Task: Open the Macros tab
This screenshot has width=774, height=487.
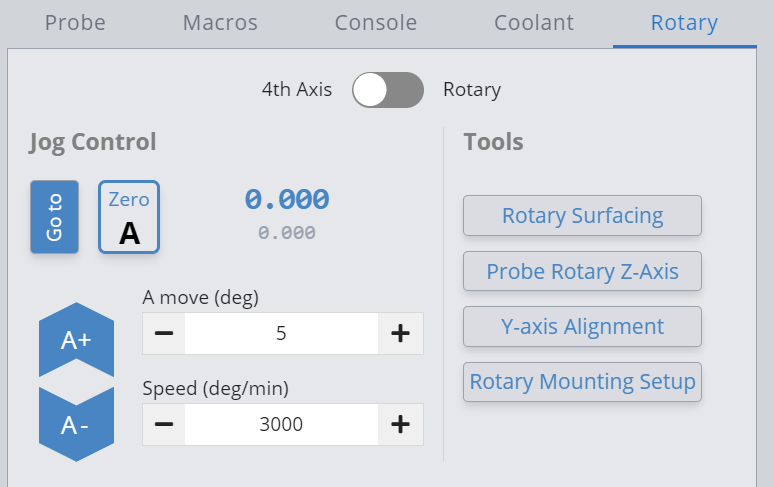Action: (220, 23)
